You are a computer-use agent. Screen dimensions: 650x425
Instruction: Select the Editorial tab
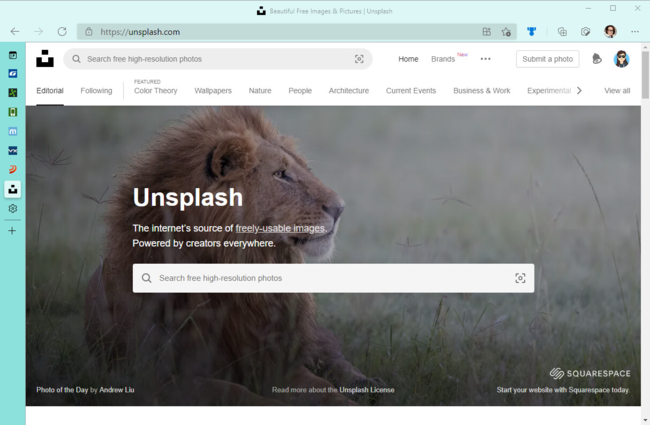click(50, 90)
